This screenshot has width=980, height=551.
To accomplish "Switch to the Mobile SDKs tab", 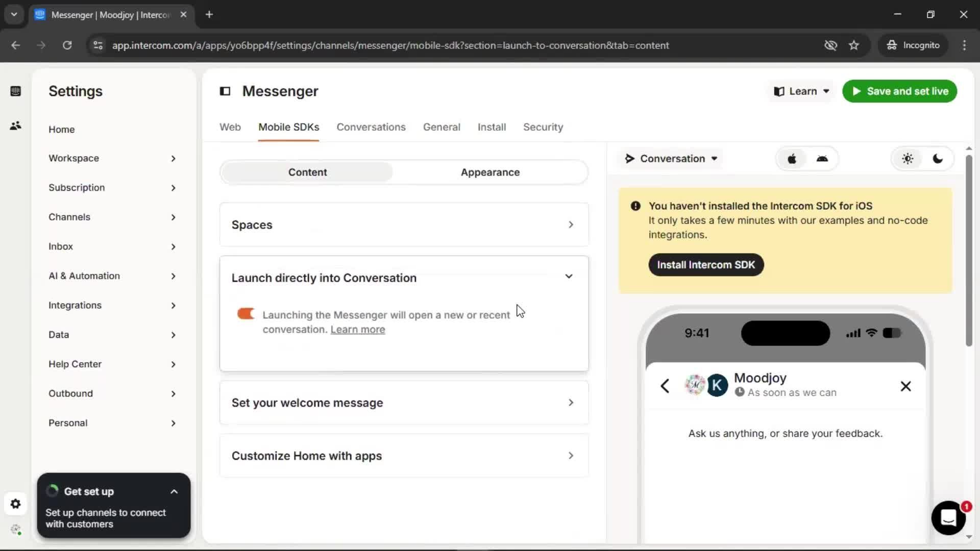I will 288,127.
